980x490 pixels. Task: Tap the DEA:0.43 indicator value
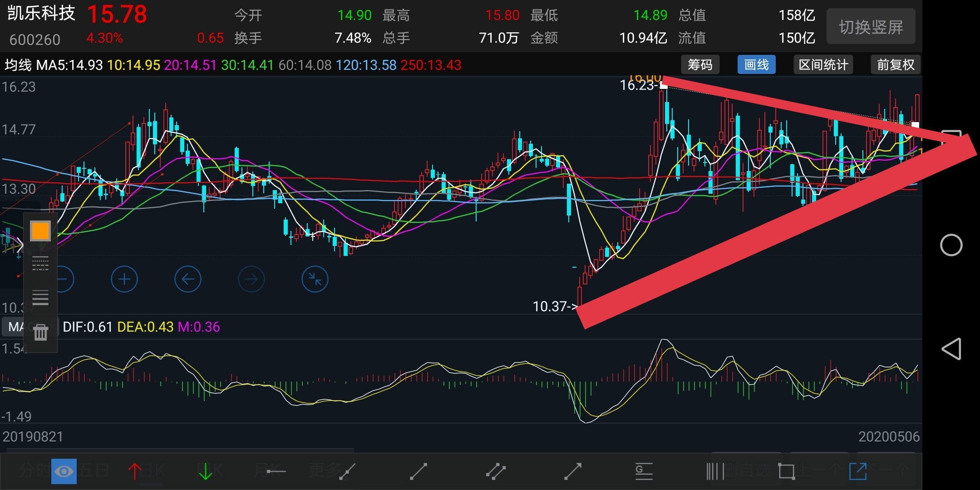click(145, 327)
